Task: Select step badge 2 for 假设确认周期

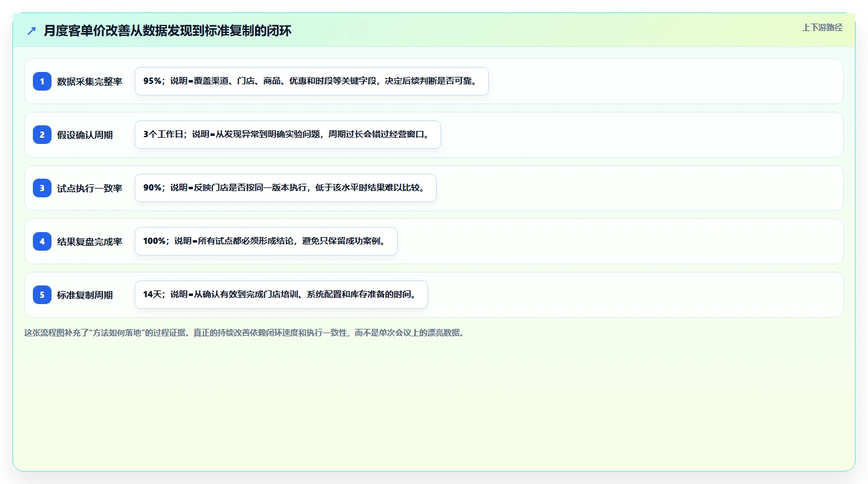Action: click(x=42, y=135)
